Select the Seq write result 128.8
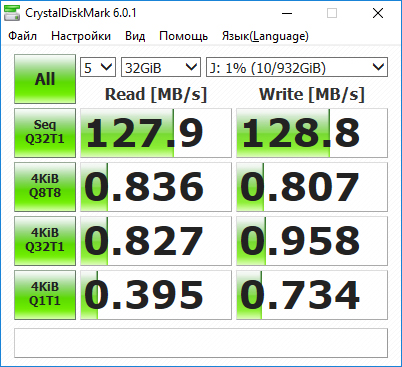 click(x=312, y=133)
